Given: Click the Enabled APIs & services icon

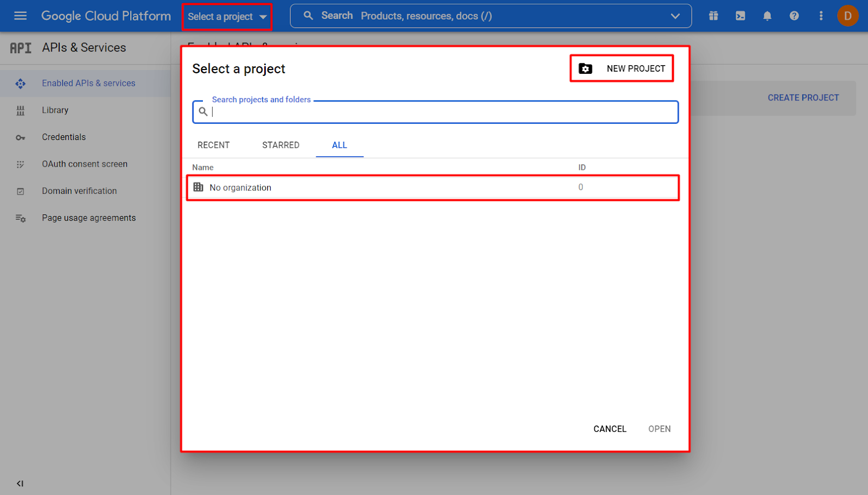Looking at the screenshot, I should (x=21, y=83).
